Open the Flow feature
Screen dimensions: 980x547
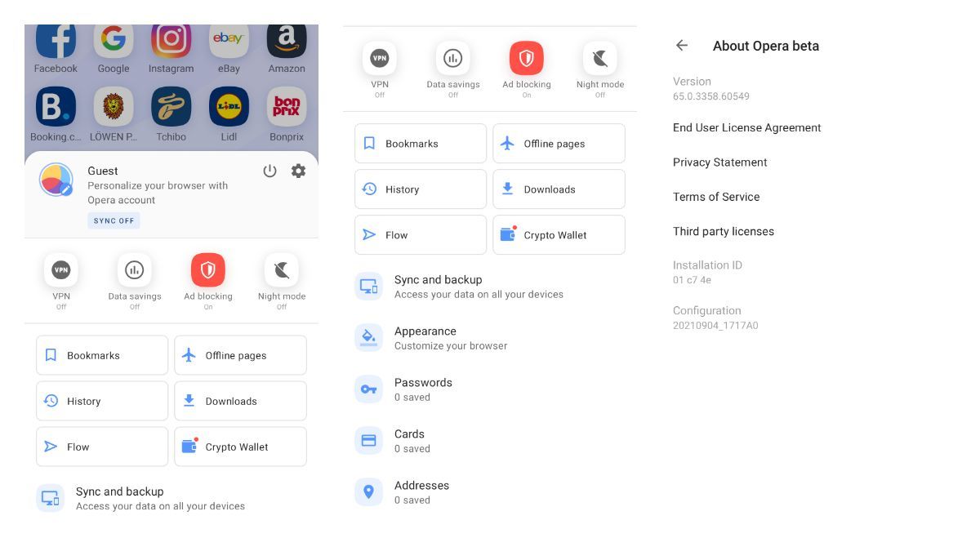(420, 234)
